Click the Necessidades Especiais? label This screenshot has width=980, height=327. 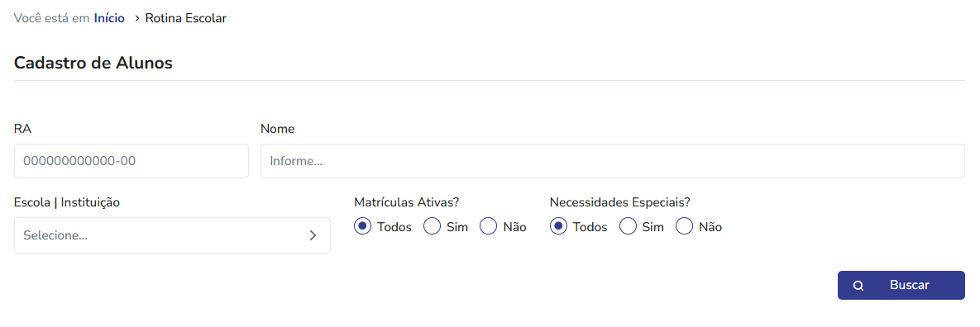[620, 202]
